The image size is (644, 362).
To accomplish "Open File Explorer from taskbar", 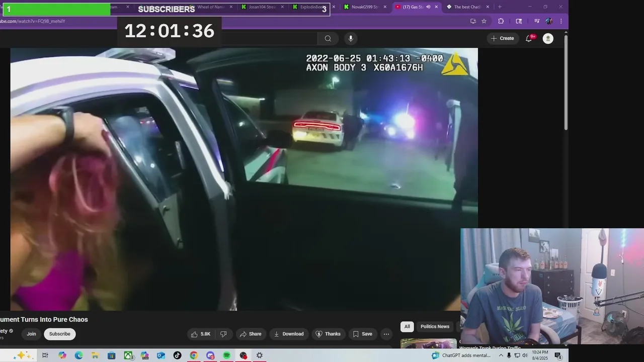I will point(95,355).
